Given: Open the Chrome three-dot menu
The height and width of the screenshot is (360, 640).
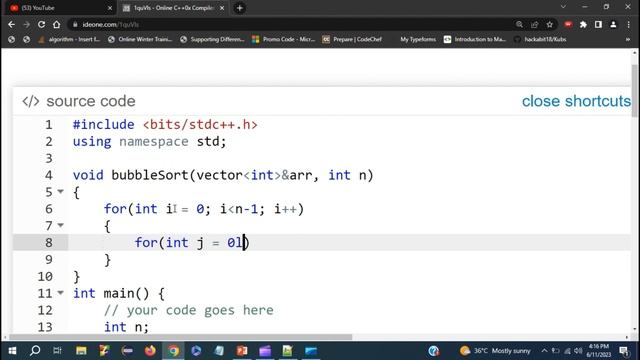Looking at the screenshot, I should coord(629,24).
